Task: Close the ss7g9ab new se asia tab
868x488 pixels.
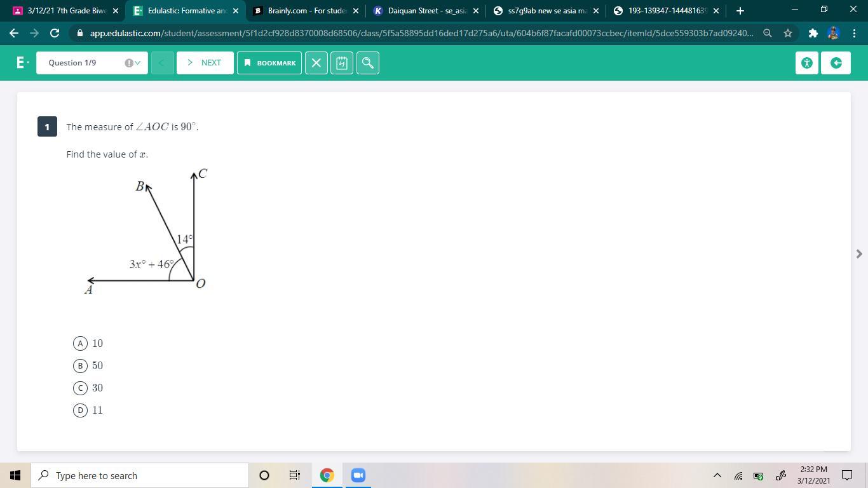Action: click(595, 11)
